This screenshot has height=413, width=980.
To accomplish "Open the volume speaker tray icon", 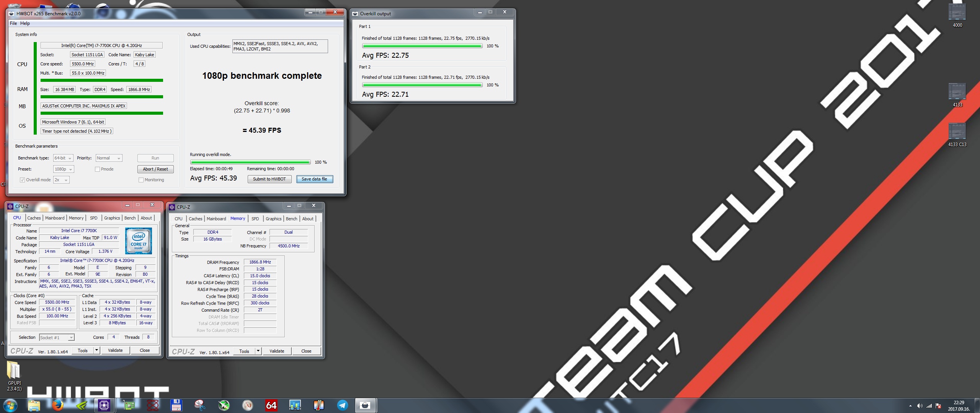I will click(920, 406).
